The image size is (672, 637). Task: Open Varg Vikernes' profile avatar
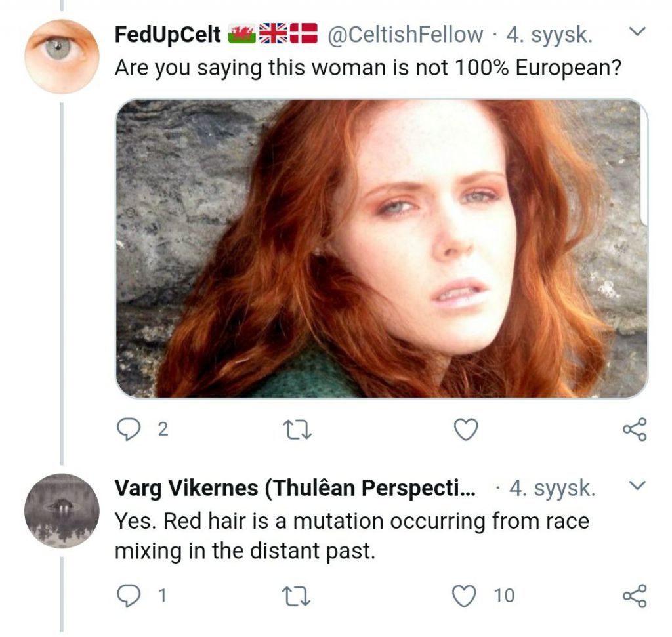point(62,510)
